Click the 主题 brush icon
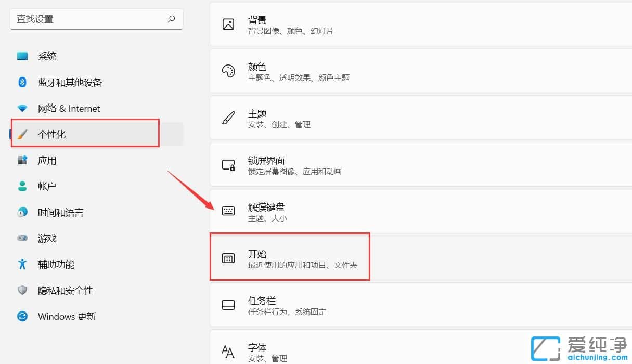The height and width of the screenshot is (364, 632). click(x=228, y=118)
